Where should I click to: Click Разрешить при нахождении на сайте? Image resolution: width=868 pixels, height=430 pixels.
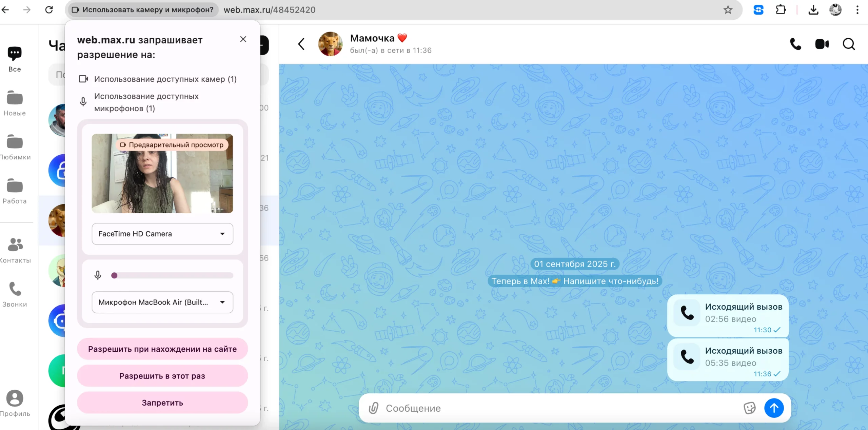coord(162,349)
